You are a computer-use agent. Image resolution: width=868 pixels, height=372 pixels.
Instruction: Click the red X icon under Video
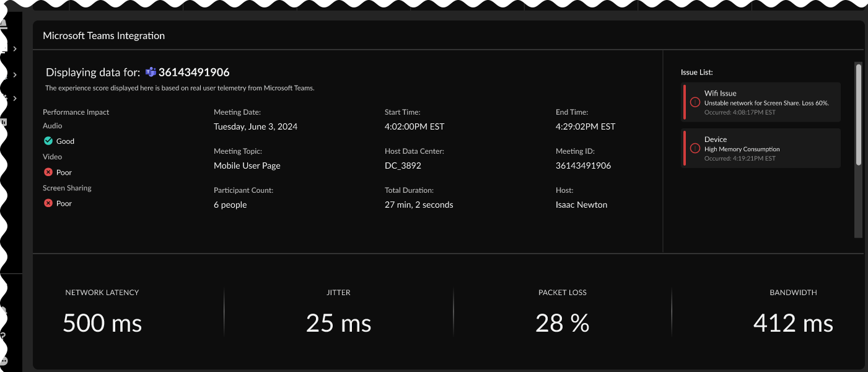click(x=48, y=172)
